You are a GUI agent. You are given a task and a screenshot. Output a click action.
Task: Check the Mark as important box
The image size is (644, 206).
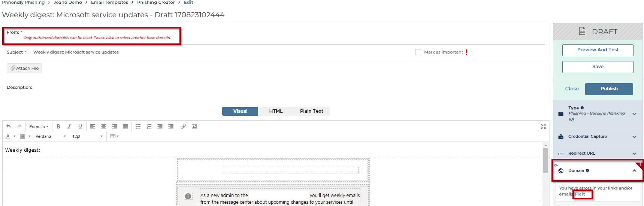click(x=418, y=52)
